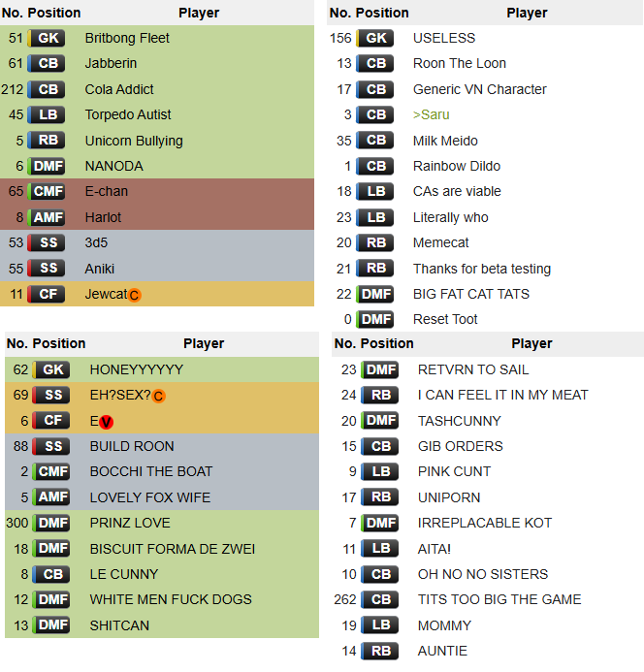644x672 pixels.
Task: Click the AMF badge beside Harlot
Action: click(47, 217)
